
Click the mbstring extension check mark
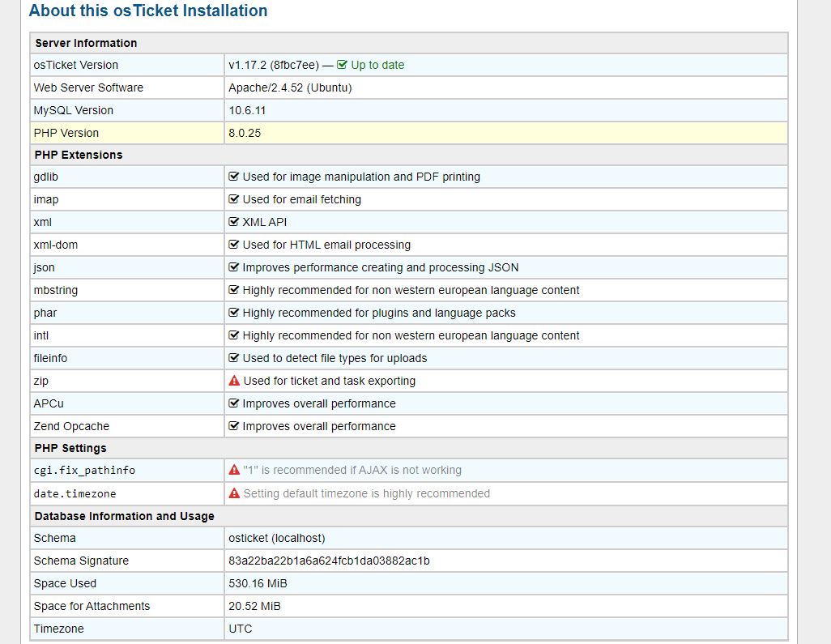tap(234, 290)
